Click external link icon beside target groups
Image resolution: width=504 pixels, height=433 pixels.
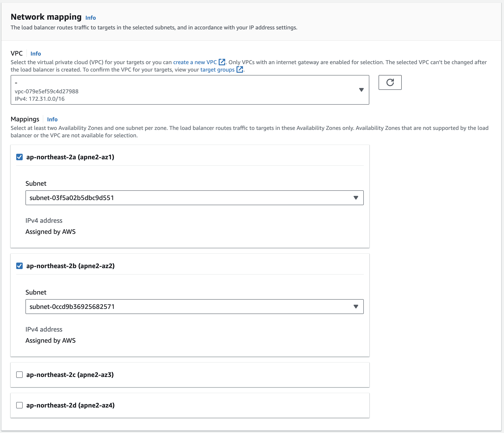point(240,70)
